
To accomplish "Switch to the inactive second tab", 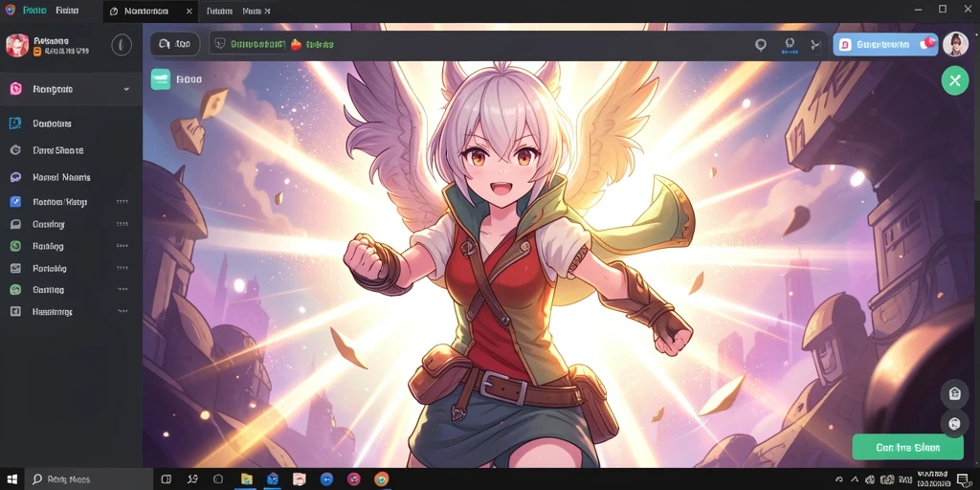I will click(x=238, y=11).
